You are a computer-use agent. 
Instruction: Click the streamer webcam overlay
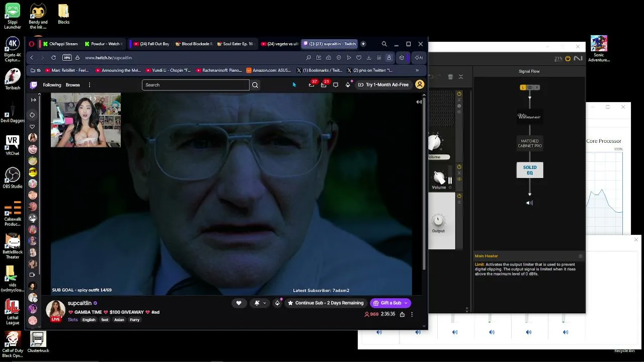(x=86, y=120)
